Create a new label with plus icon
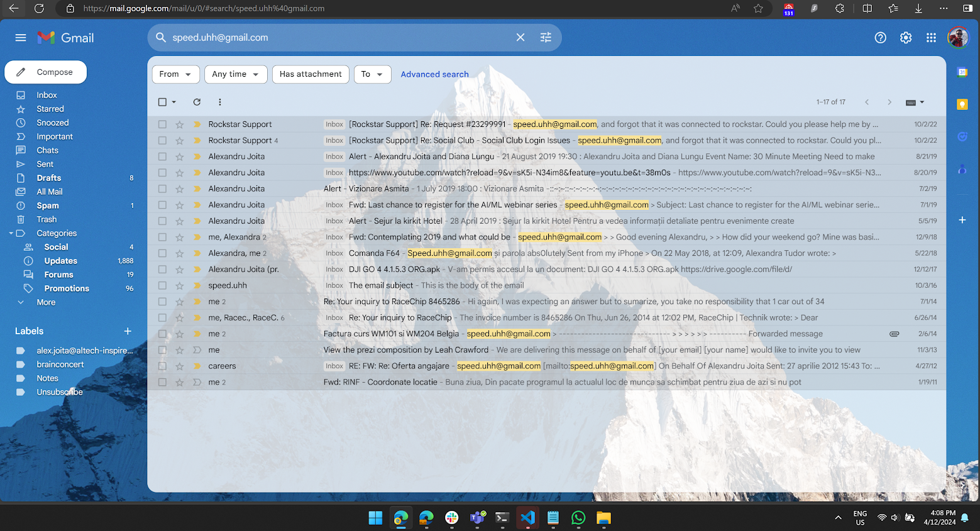Viewport: 980px width, 531px height. pos(128,331)
